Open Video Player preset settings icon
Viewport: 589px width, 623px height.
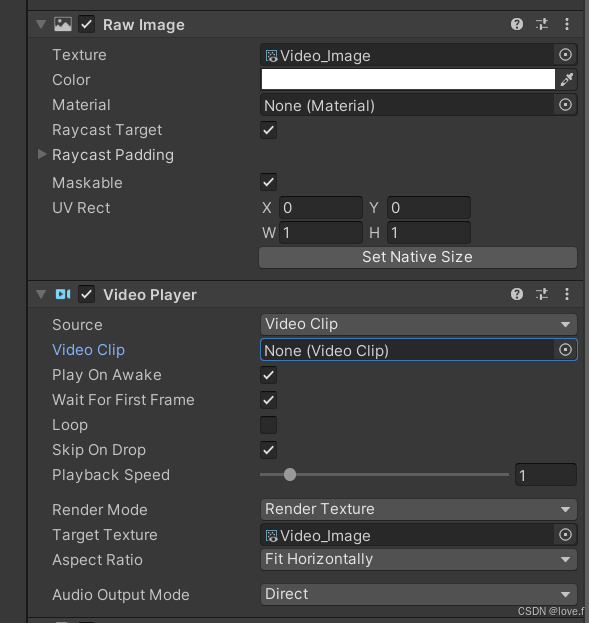pyautogui.click(x=542, y=294)
